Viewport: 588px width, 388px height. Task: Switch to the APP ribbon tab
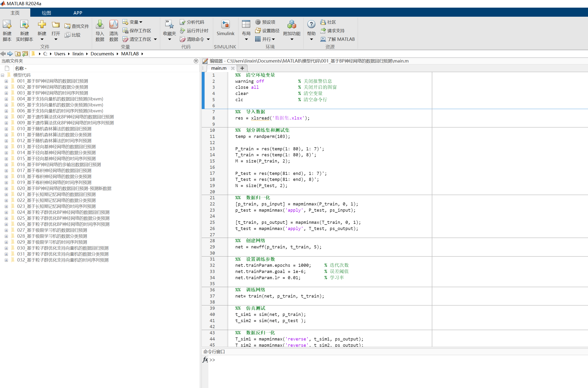click(78, 13)
